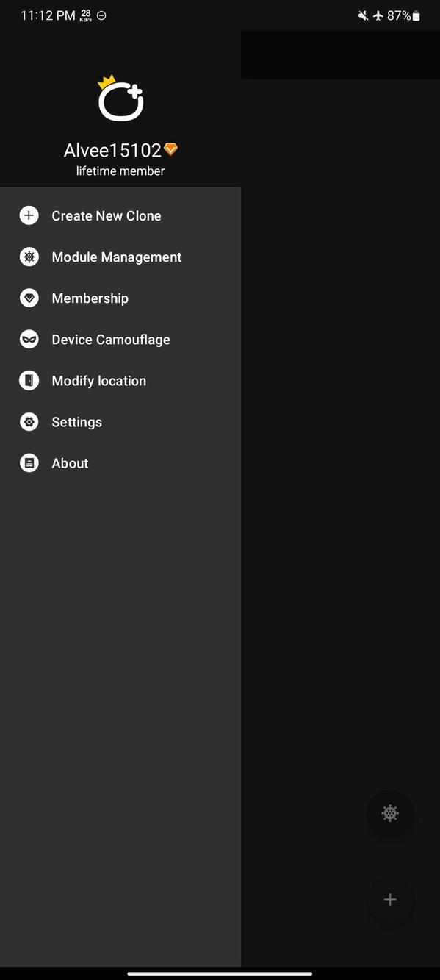Tap the floating plus button at bottom right
440x980 pixels.
click(x=390, y=899)
